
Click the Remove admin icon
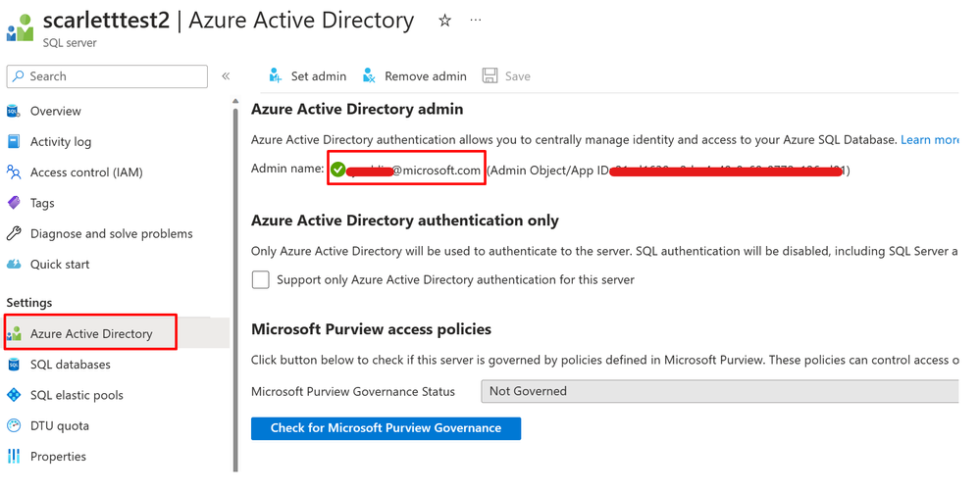tap(369, 76)
